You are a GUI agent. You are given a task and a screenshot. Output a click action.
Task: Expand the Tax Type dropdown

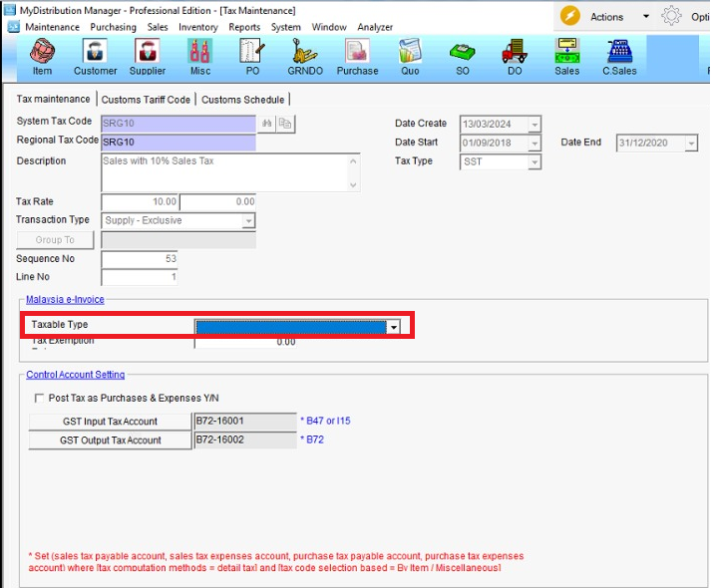535,161
